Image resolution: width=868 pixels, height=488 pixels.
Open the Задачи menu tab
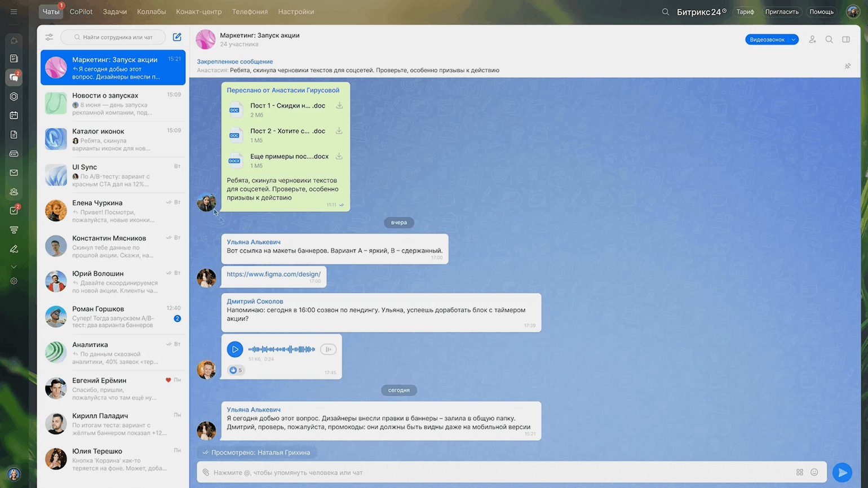point(114,12)
